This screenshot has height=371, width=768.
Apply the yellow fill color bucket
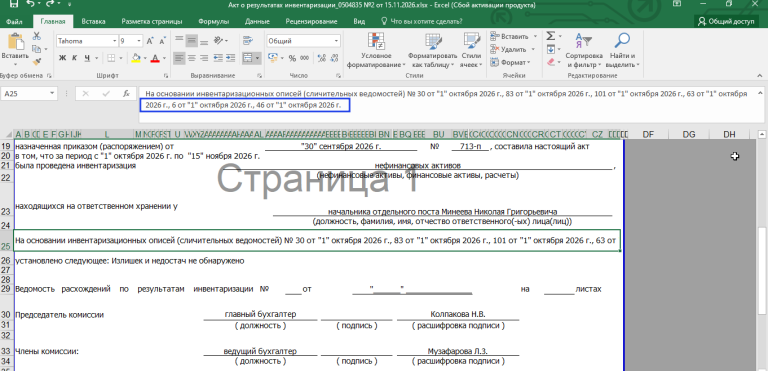pos(136,58)
